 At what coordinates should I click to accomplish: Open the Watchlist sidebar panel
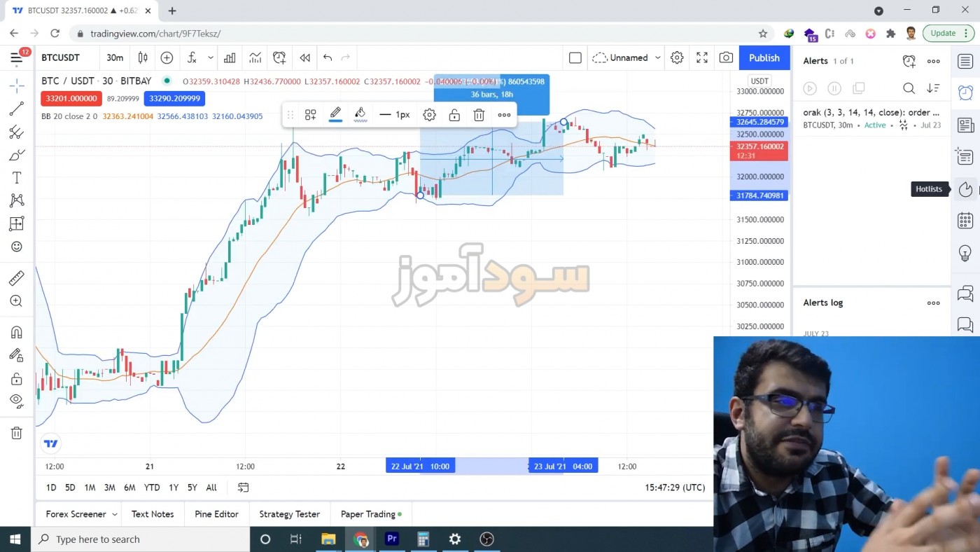(x=965, y=61)
